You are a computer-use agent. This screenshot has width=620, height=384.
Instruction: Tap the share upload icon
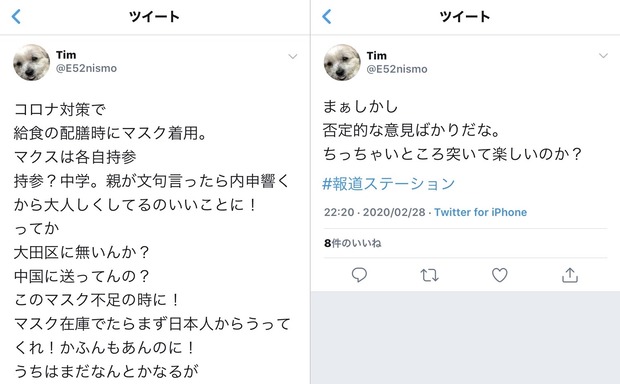(570, 275)
